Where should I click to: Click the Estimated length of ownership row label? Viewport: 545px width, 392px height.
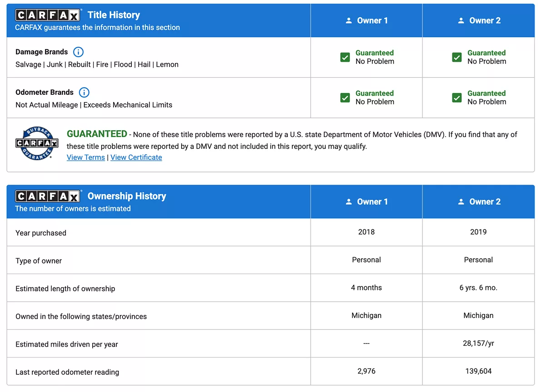click(x=65, y=289)
